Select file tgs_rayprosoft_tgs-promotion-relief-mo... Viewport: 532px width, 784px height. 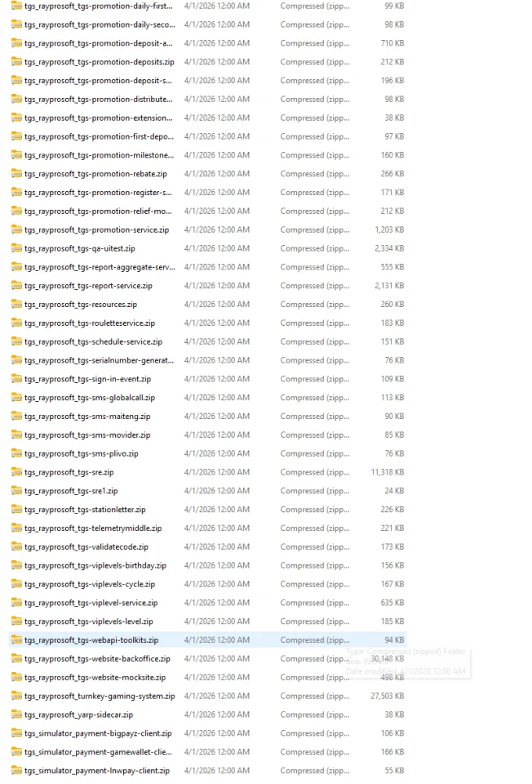(98, 212)
